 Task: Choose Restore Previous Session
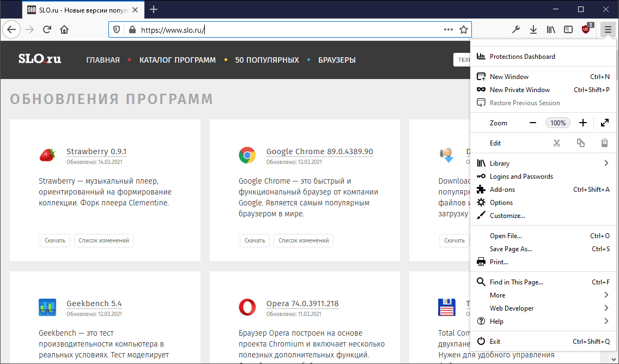[x=543, y=102]
